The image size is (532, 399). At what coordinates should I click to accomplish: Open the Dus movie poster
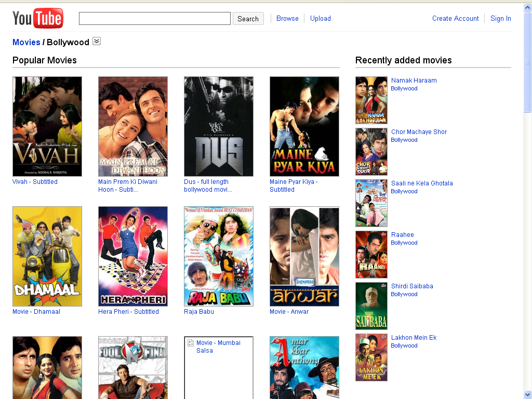[x=219, y=126]
